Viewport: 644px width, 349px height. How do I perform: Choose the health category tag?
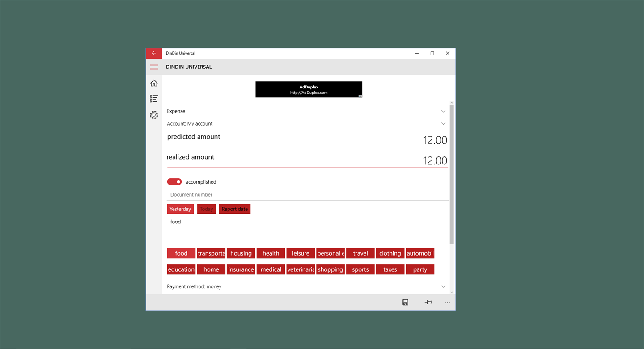[x=271, y=253]
